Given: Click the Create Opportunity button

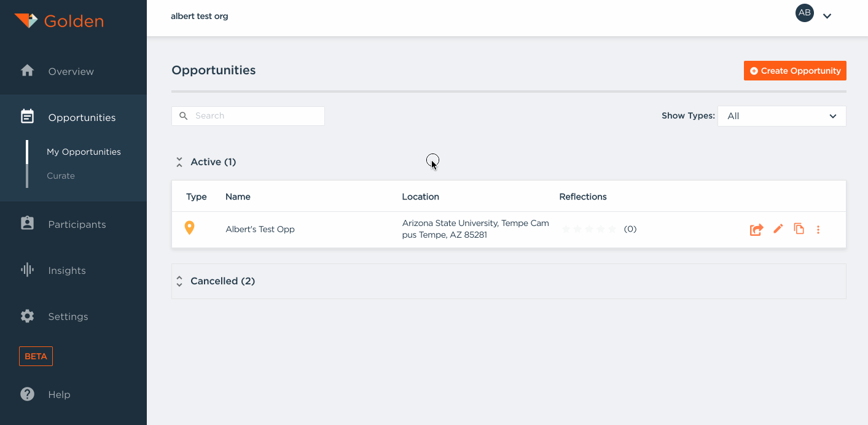Looking at the screenshot, I should tap(795, 70).
